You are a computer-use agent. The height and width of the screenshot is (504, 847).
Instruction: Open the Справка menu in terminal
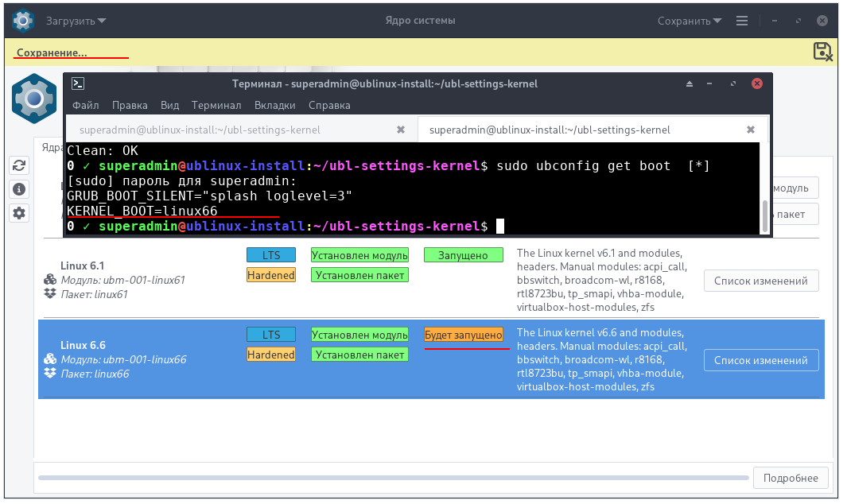coord(329,105)
